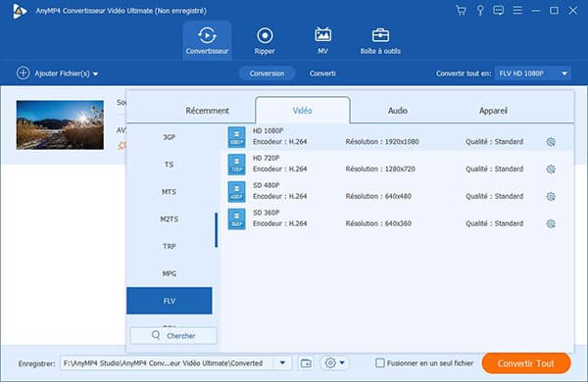Open the feedback chat icon
This screenshot has height=382, width=588.
(499, 11)
